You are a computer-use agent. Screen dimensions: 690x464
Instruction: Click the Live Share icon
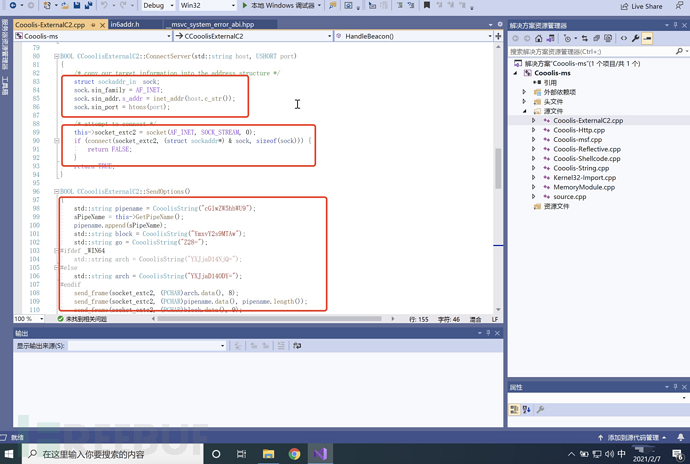[624, 6]
